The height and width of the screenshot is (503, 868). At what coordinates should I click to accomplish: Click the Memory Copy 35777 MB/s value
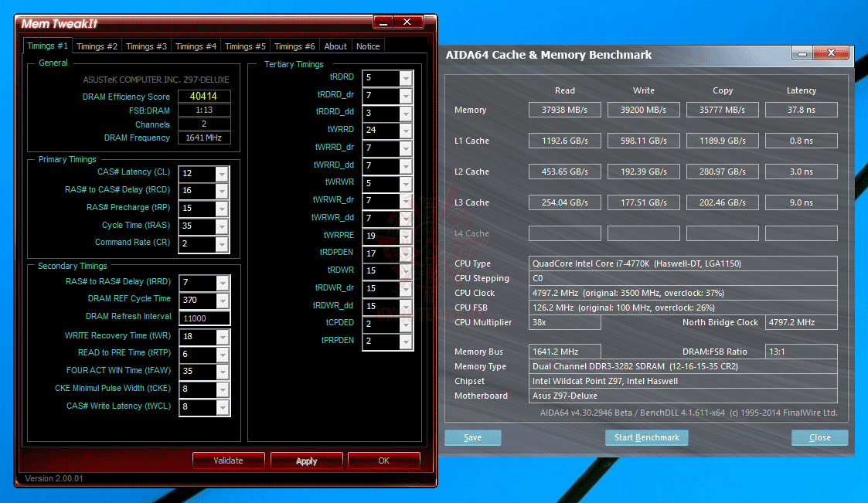coord(723,110)
